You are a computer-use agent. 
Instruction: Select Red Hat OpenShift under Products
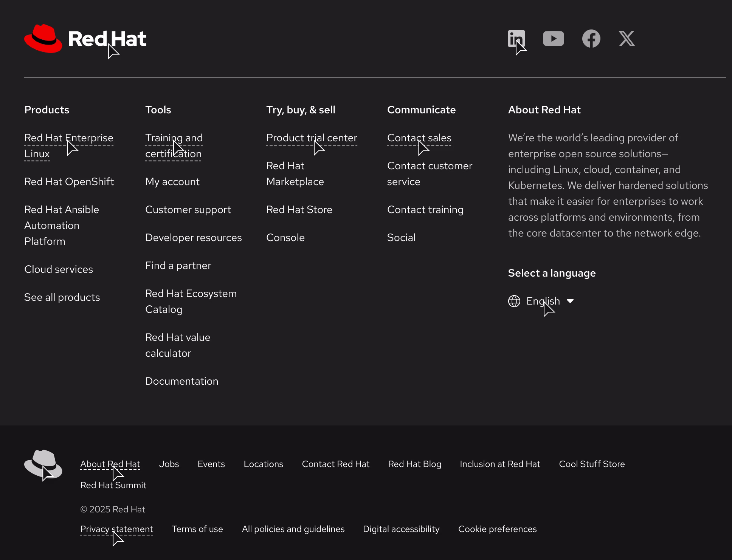click(x=69, y=182)
